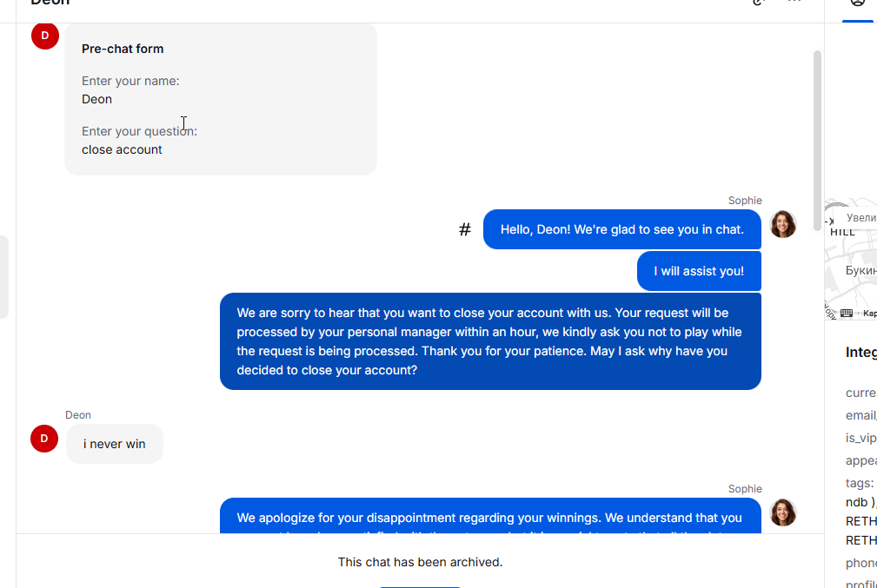This screenshot has height=588, width=877.
Task: Click the long account closure message bubble
Action: 490,341
